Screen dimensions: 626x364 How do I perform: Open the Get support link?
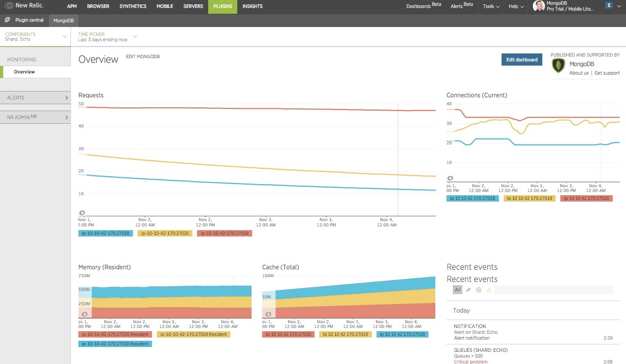click(607, 73)
